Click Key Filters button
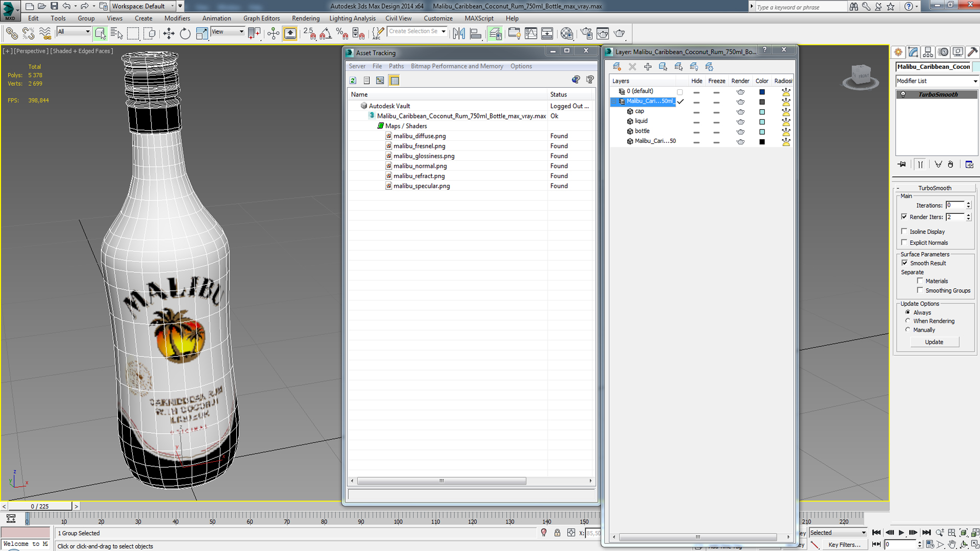 (x=844, y=545)
